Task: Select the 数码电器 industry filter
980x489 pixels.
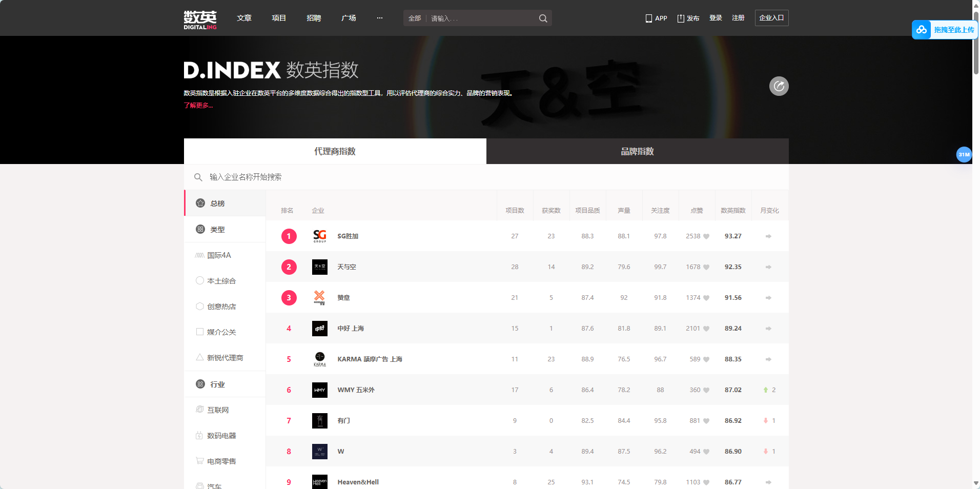Action: (x=216, y=436)
